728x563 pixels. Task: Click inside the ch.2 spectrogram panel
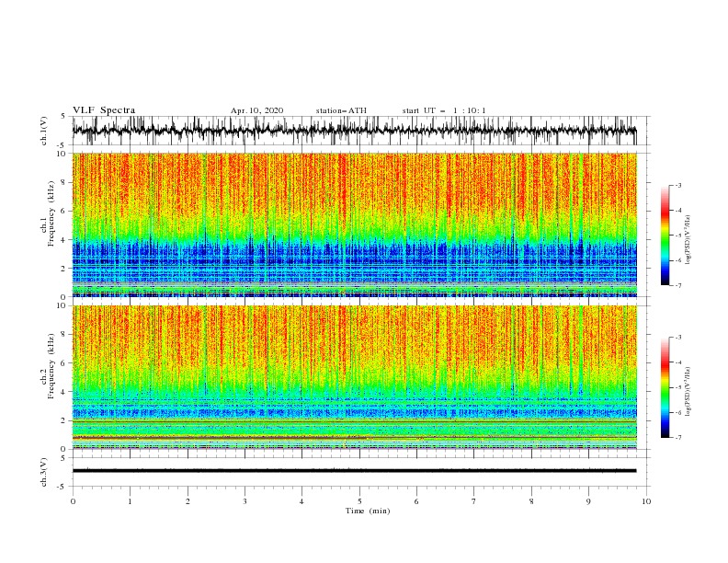[354, 377]
